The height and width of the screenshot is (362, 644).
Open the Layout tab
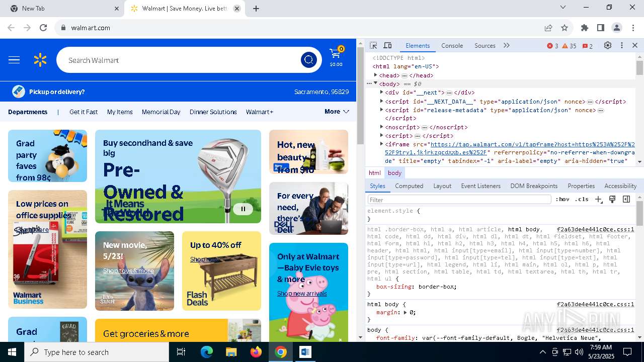[x=442, y=186]
